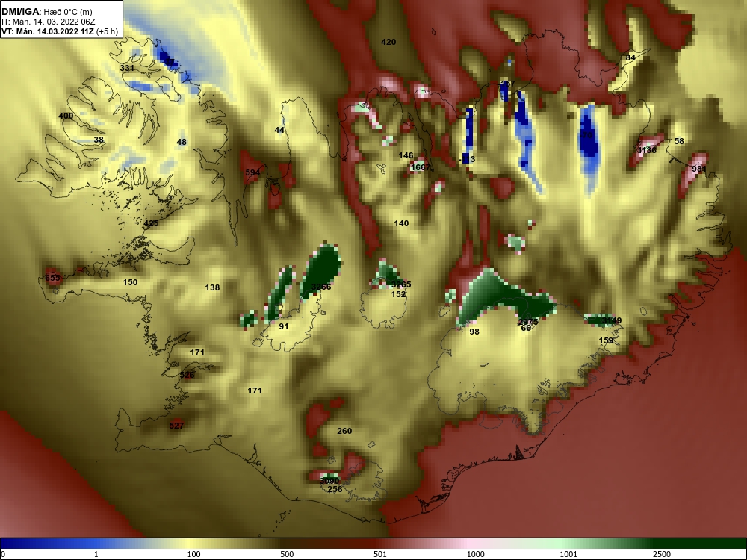Viewport: 747px width, 560px height.
Task: Click the map title 'DMI/IGA: Hæð 0°C (m)'
Action: tap(48, 11)
